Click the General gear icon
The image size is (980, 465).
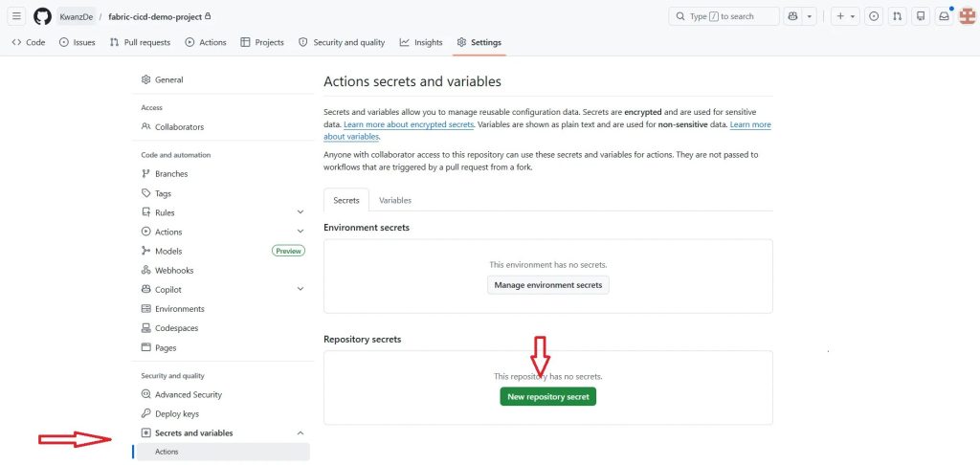(146, 80)
